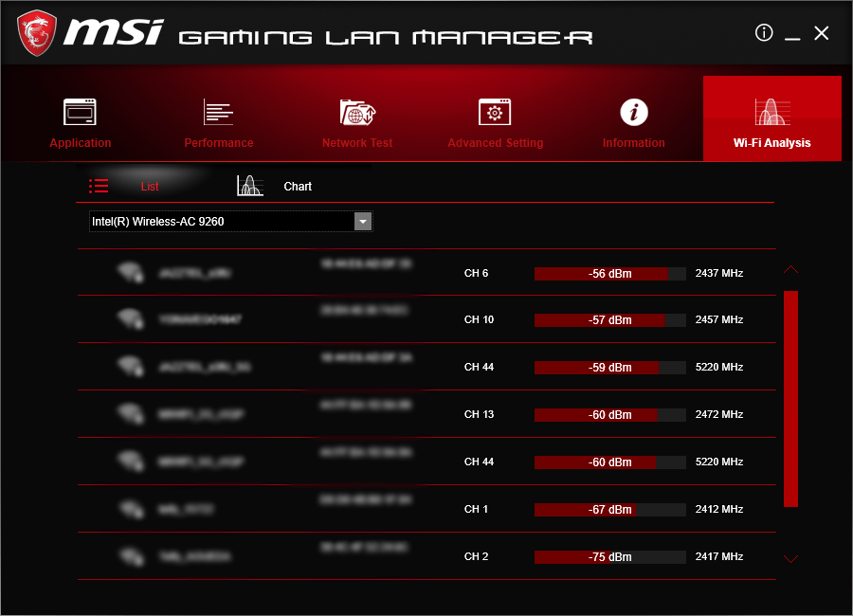Click the -75 dBm signal bar
Image resolution: width=853 pixels, height=616 pixels.
[609, 557]
